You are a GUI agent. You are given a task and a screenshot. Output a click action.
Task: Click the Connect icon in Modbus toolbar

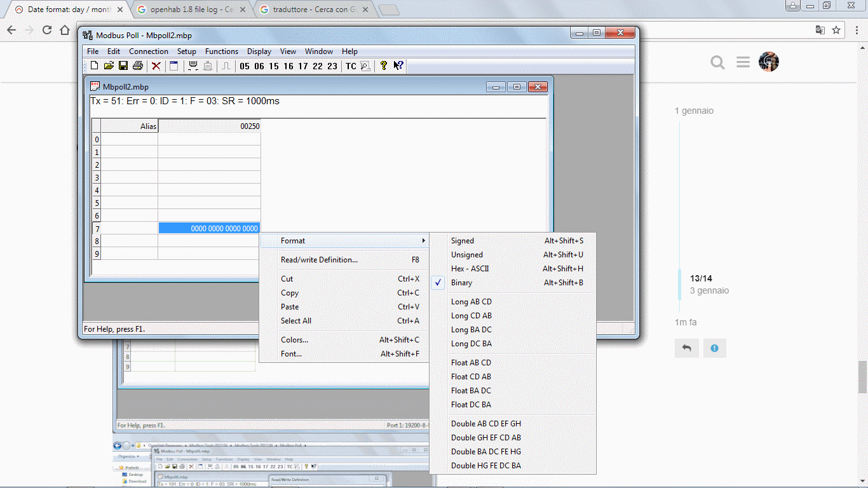[x=193, y=65]
